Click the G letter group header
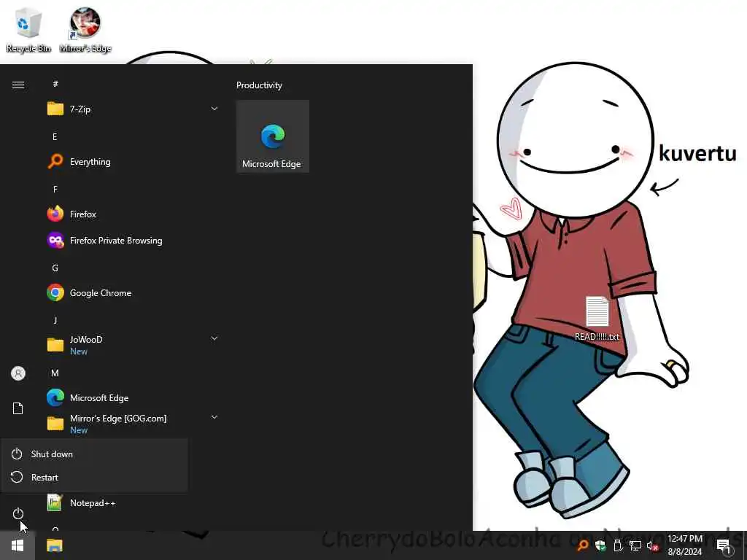The width and height of the screenshot is (747, 560). tap(55, 268)
